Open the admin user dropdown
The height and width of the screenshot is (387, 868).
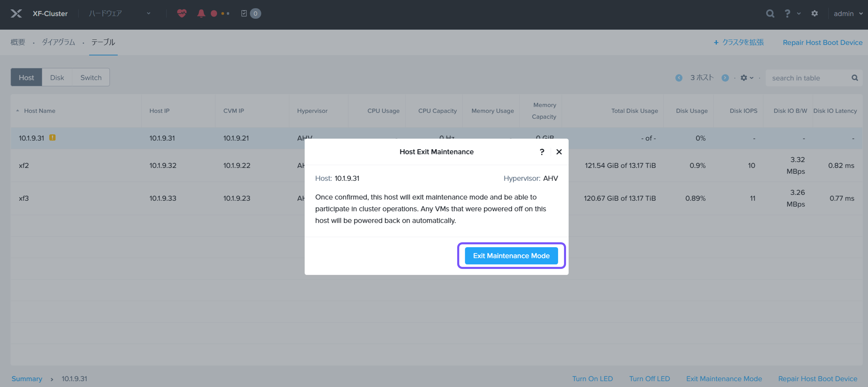pos(847,13)
